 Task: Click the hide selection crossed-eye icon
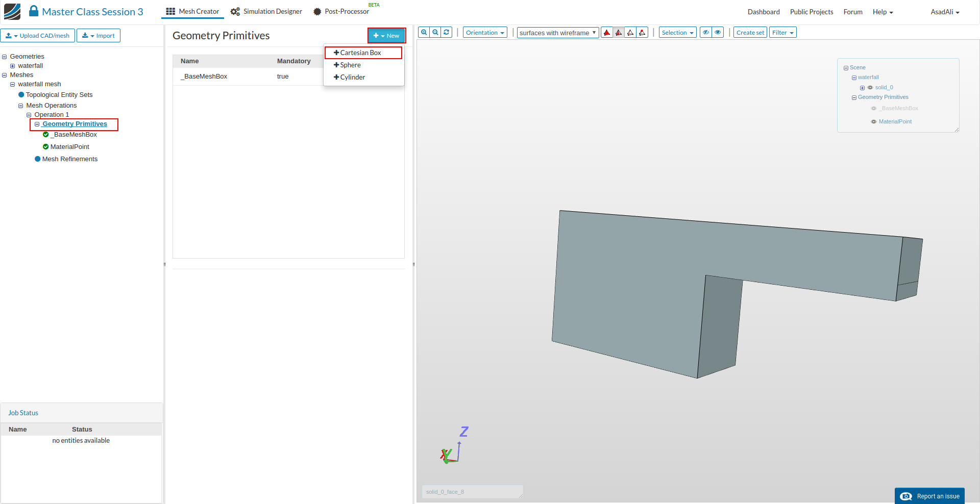point(706,33)
